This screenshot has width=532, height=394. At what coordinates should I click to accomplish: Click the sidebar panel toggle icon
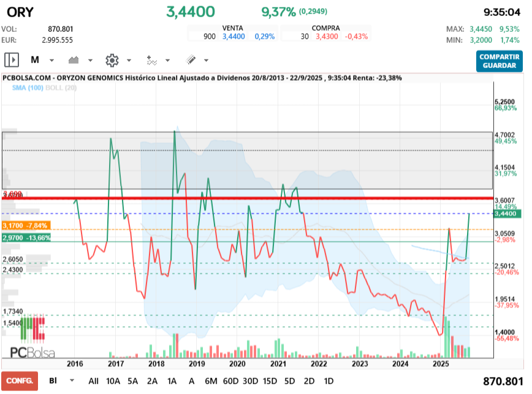(x=12, y=60)
